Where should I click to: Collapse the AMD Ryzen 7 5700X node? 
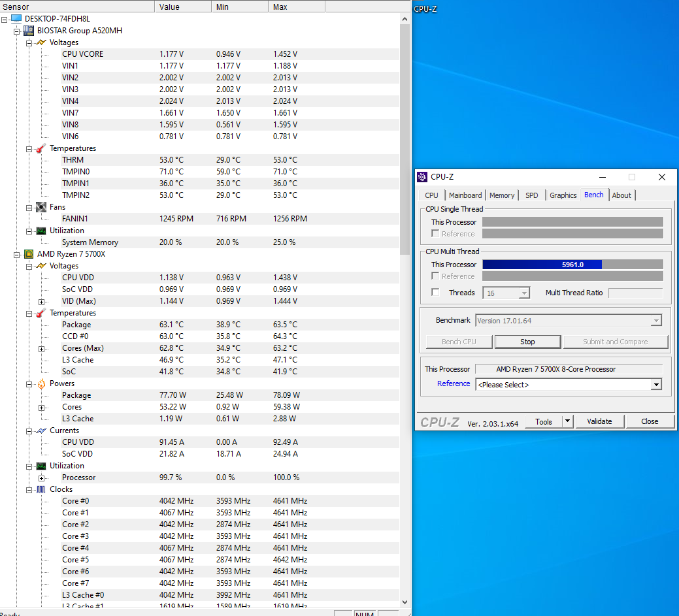pos(16,255)
